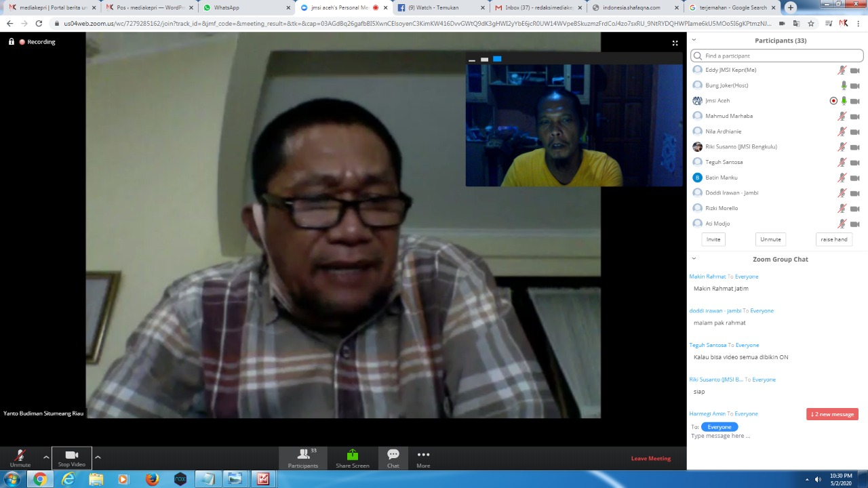This screenshot has height=488, width=868.
Task: Collapse the Zoom Group Chat panel
Action: [694, 259]
